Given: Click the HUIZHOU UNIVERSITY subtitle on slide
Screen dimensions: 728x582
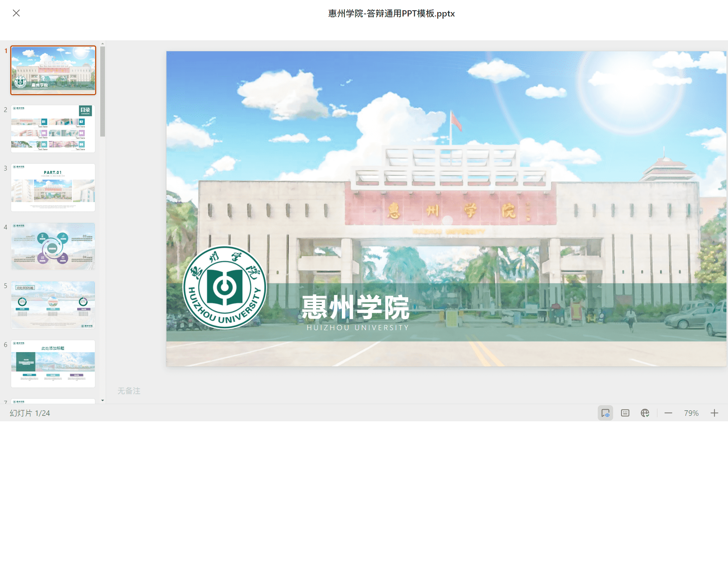Looking at the screenshot, I should click(x=357, y=328).
